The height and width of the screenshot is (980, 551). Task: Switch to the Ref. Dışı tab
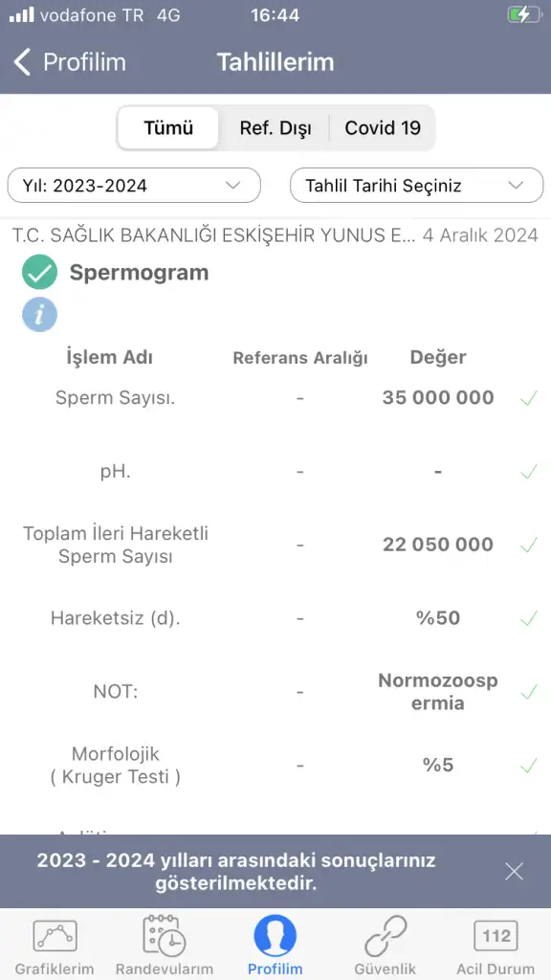point(275,128)
